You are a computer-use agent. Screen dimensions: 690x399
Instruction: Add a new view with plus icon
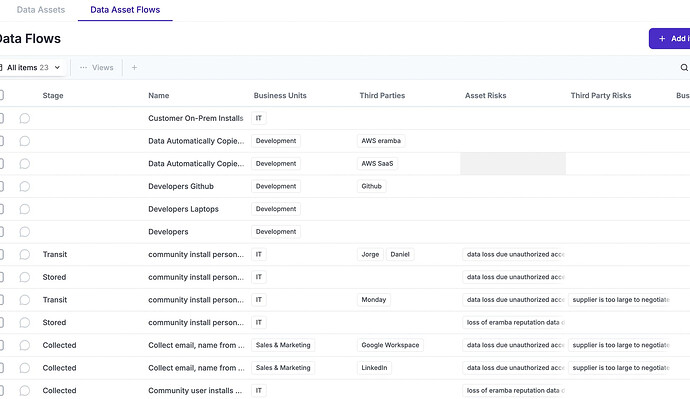click(134, 67)
